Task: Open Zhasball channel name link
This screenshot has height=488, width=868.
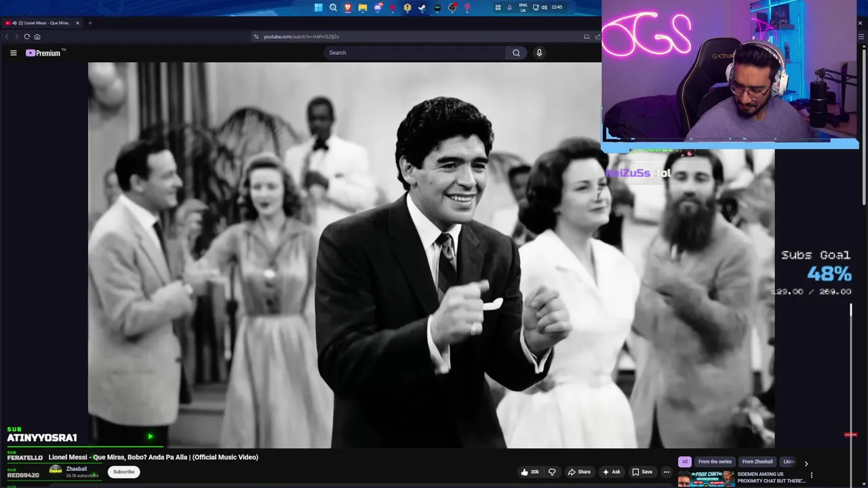Action: coord(77,469)
